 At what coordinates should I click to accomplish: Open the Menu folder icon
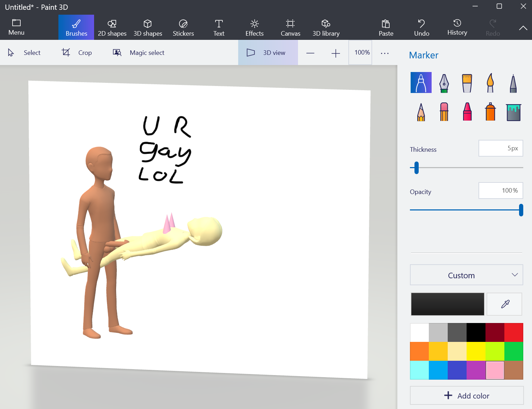16,23
